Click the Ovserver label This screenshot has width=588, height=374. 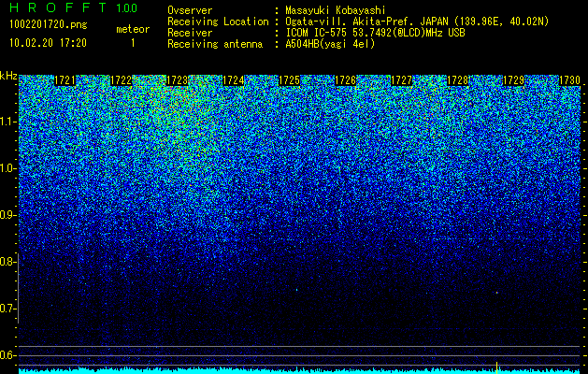(x=190, y=10)
